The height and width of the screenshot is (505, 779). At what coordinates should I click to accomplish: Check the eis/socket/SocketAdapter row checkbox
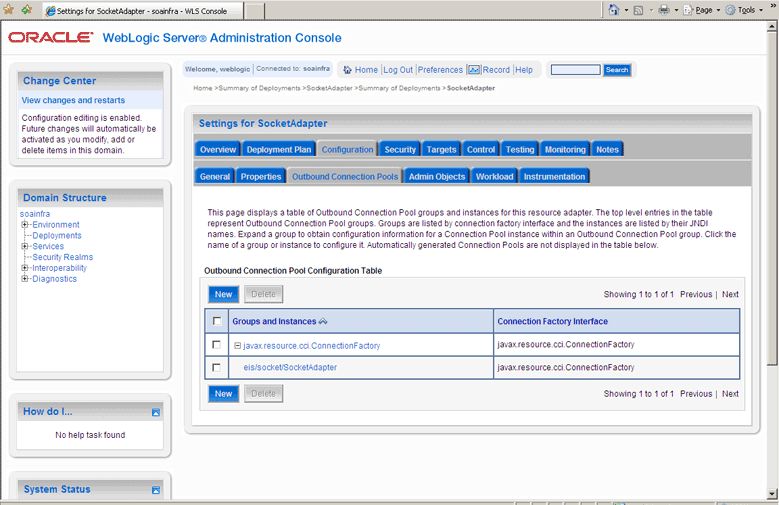[x=216, y=367]
